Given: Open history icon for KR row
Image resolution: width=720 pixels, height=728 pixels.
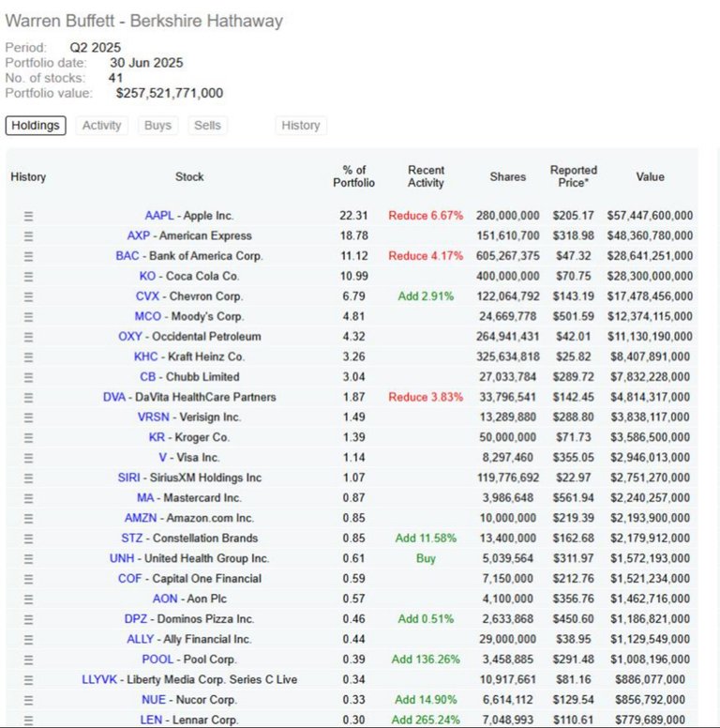Looking at the screenshot, I should (28, 437).
